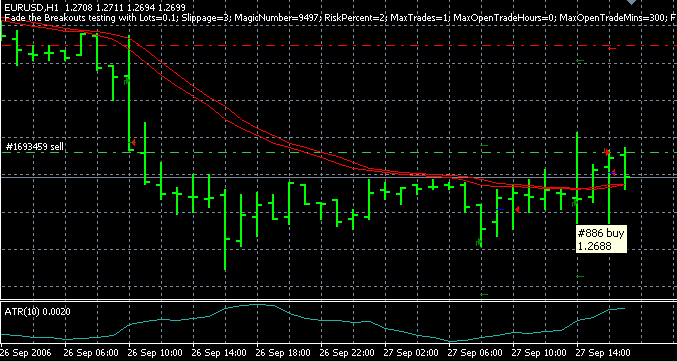Click the red arrow on the green dashed line near 27 Sep 14:00
The height and width of the screenshot is (362, 677).
point(607,152)
